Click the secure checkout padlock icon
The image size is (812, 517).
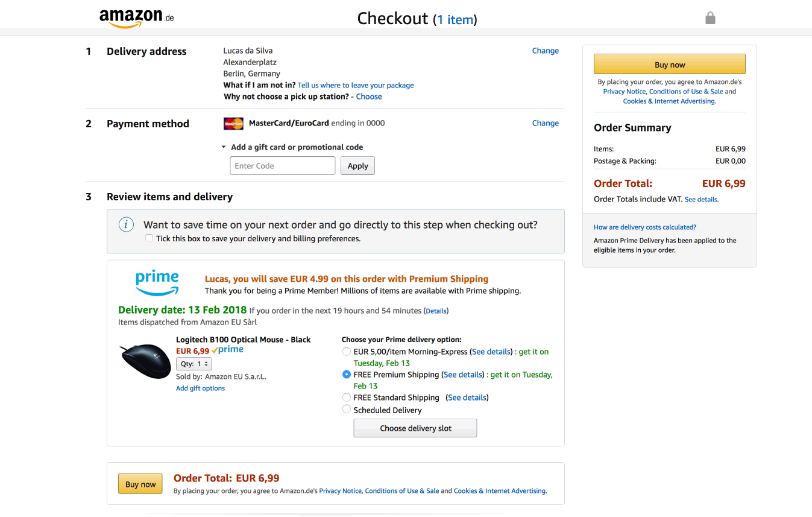(710, 18)
